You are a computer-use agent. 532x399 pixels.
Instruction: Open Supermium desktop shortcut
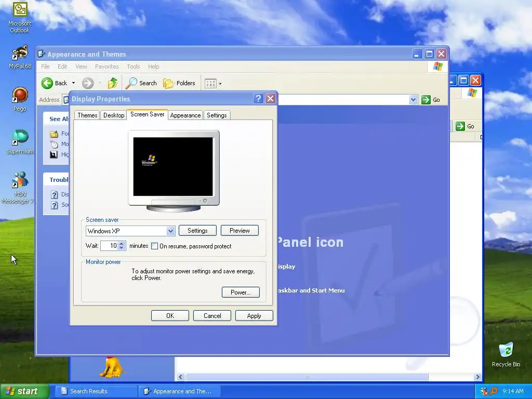(x=20, y=141)
